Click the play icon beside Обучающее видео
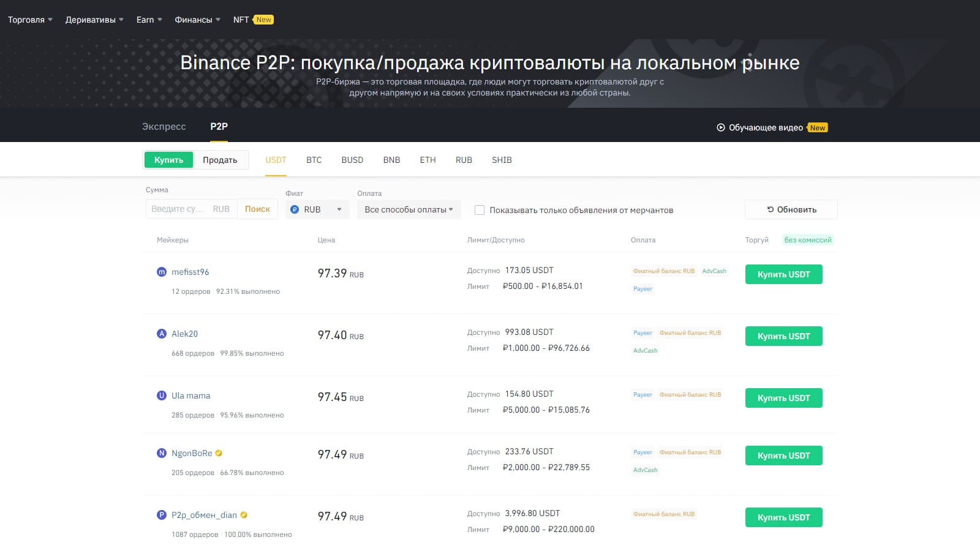This screenshot has height=551, width=980. 721,127
